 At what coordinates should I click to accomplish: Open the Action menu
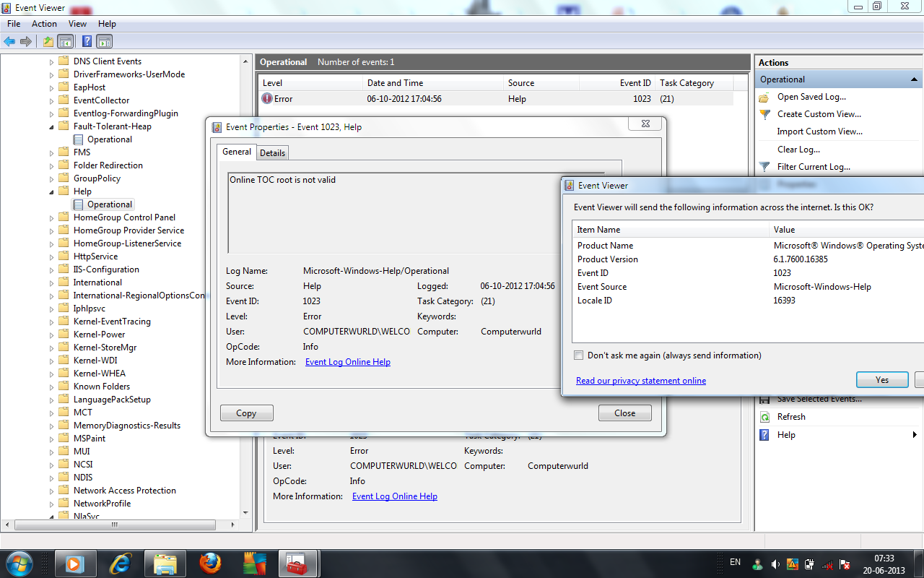(x=44, y=24)
